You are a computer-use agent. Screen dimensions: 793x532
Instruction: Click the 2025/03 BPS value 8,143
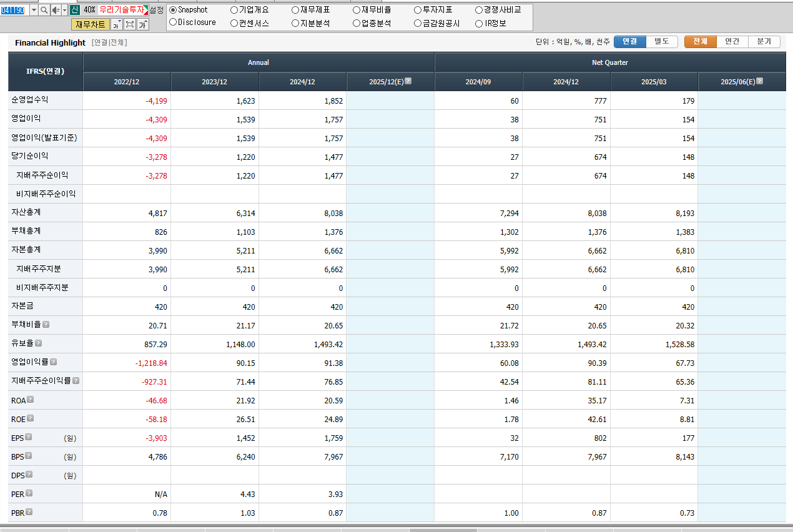pos(684,456)
